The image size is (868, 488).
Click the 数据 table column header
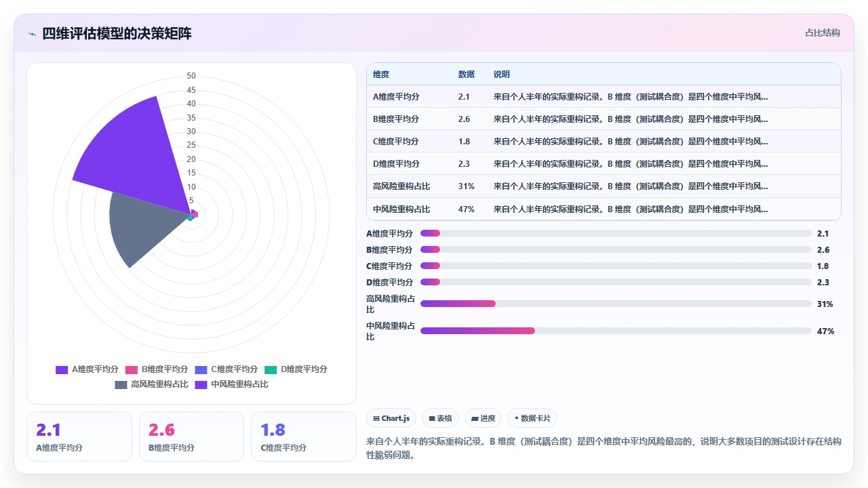tap(467, 75)
